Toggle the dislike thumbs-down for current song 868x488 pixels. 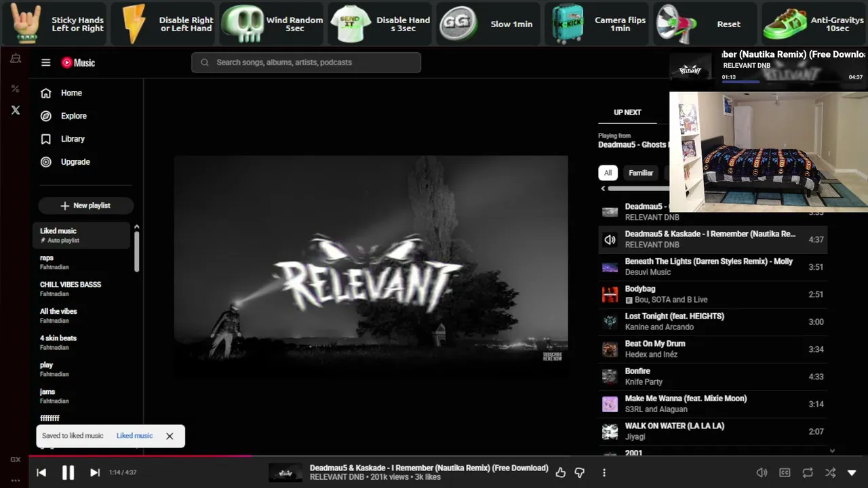pos(580,472)
